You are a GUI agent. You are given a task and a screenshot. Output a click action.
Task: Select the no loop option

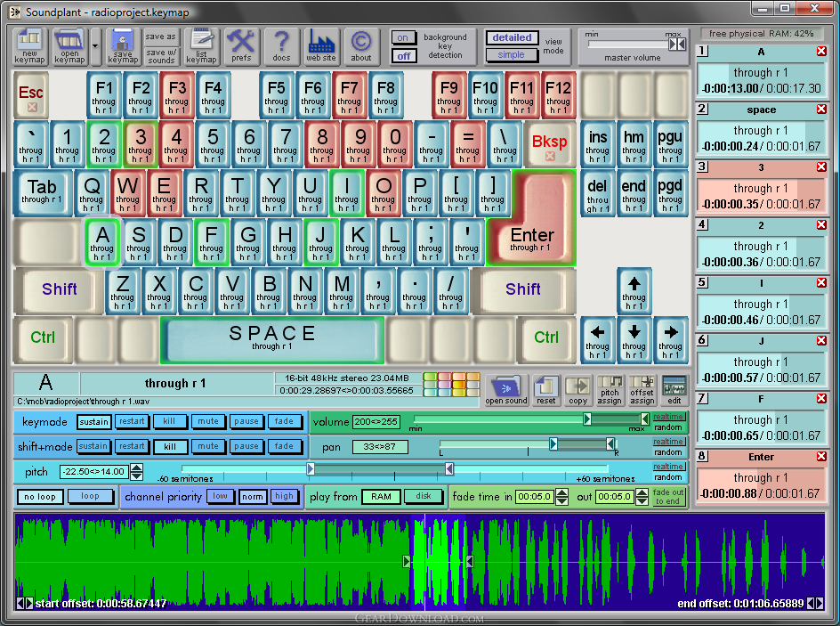coord(40,497)
